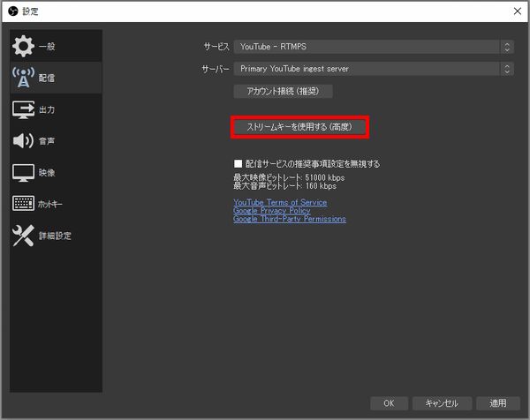Click ストリームキーを使用する (高度) button

[x=299, y=127]
